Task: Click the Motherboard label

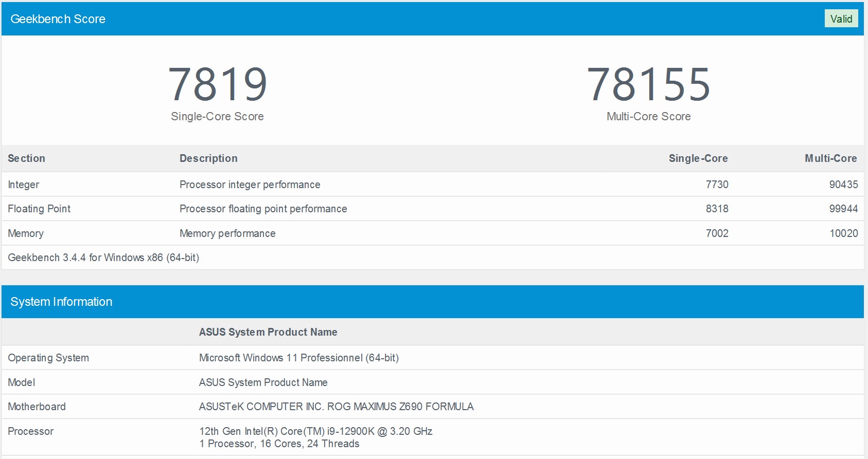Action: tap(37, 407)
